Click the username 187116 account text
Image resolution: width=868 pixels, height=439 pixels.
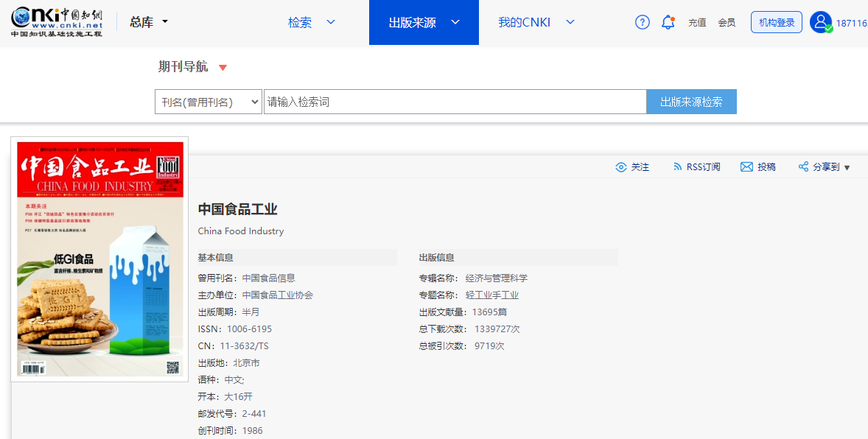[851, 23]
